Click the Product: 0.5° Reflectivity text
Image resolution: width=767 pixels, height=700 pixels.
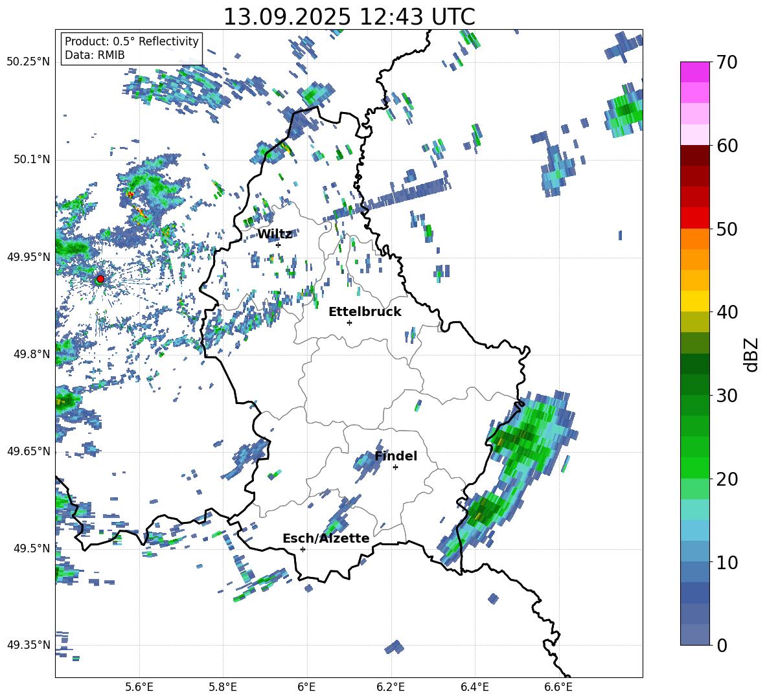coord(132,41)
